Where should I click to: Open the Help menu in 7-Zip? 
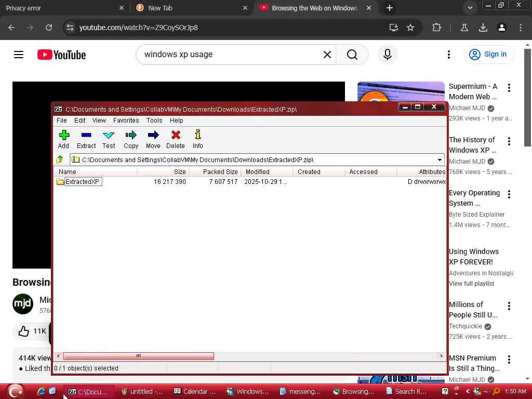pos(177,121)
